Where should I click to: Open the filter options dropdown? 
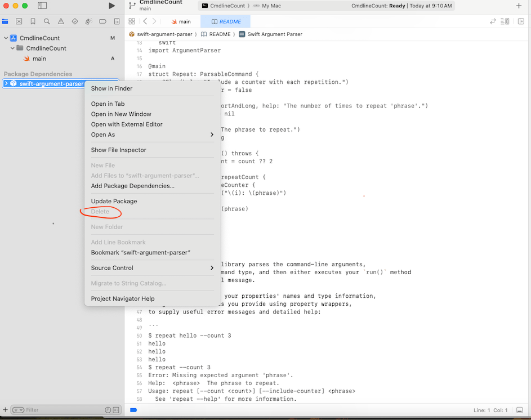(x=18, y=410)
